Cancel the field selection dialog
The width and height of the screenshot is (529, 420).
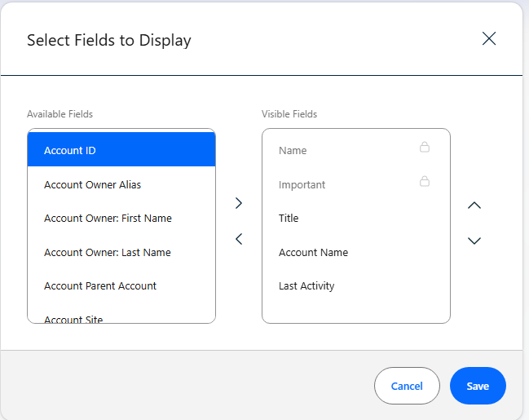point(407,386)
